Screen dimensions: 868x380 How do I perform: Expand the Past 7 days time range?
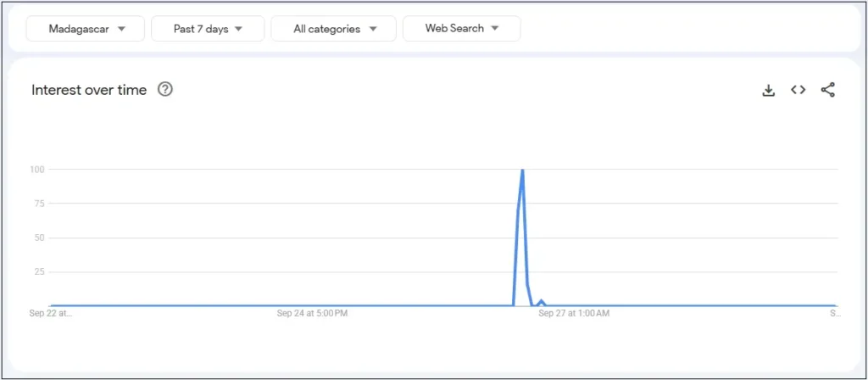[208, 29]
